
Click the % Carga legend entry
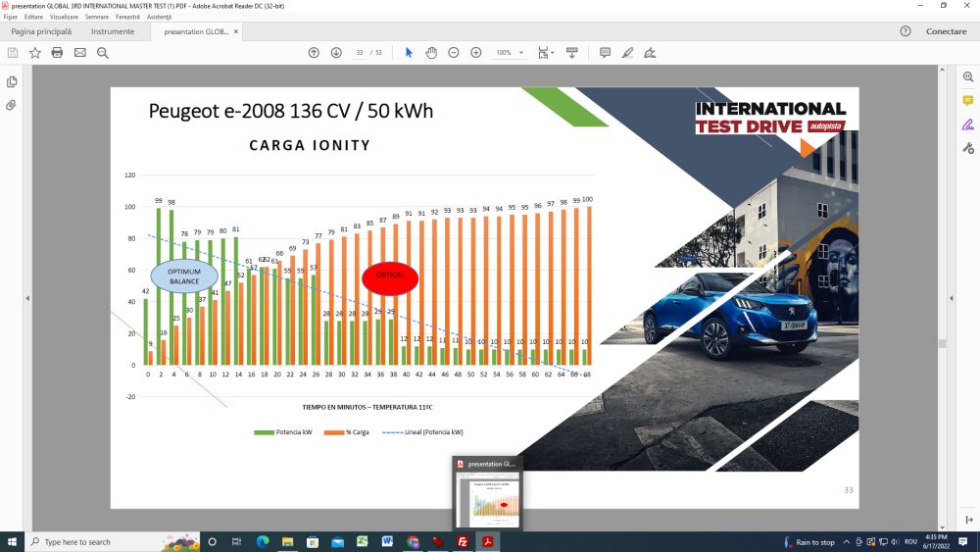point(346,432)
